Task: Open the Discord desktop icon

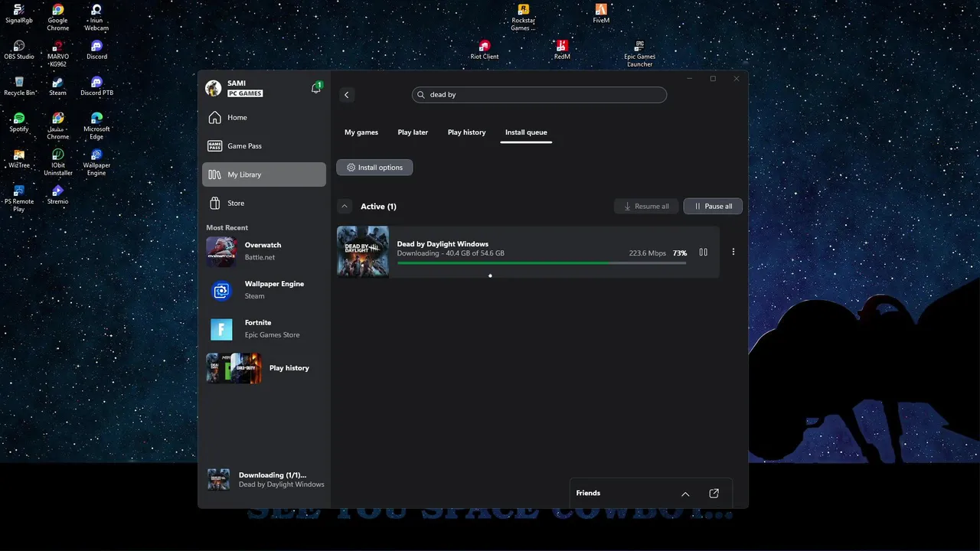Action: pos(96,50)
